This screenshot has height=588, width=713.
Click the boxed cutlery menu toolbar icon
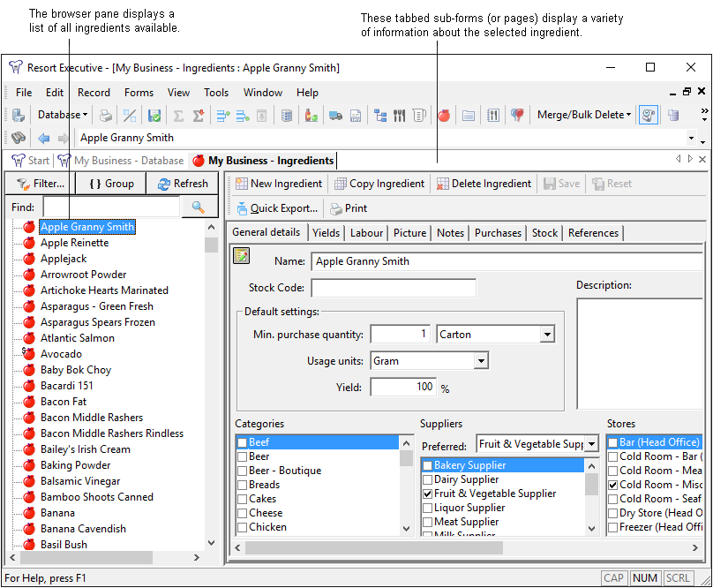tap(493, 115)
